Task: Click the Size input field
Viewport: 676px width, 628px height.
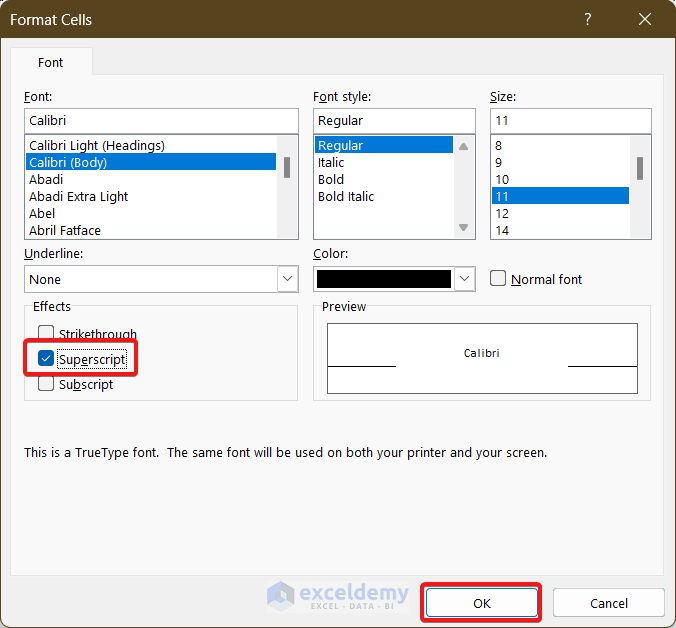Action: [x=570, y=120]
